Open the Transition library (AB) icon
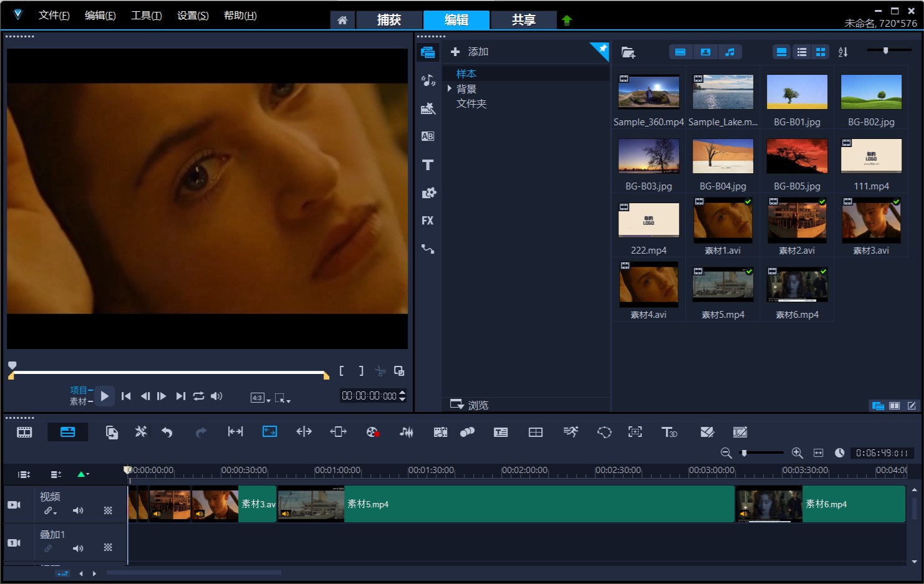This screenshot has width=924, height=584. coord(428,136)
